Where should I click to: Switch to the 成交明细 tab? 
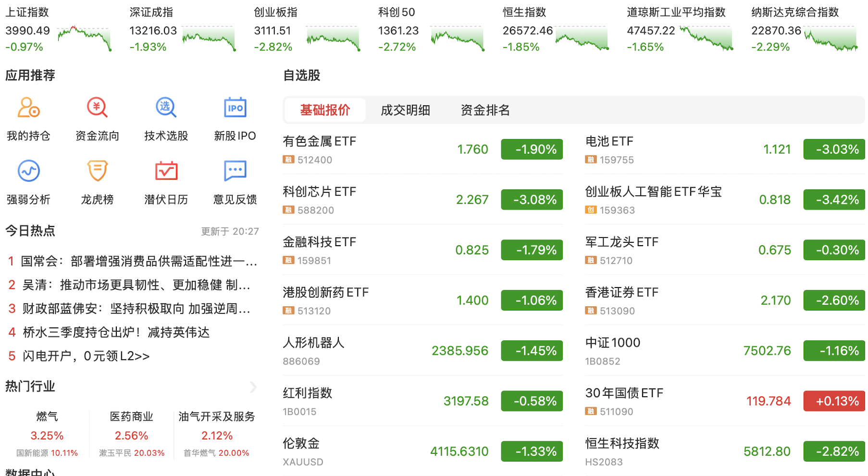tap(405, 110)
